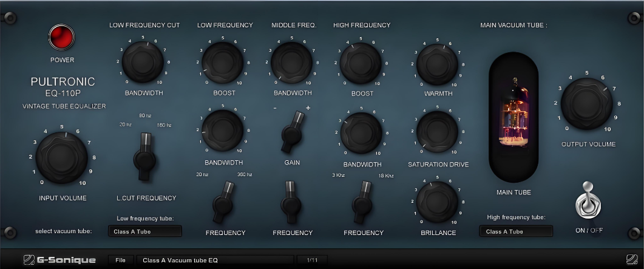Screen dimensions: 644x269
Task: Click the 3 Khz high frequency label
Action: (339, 175)
